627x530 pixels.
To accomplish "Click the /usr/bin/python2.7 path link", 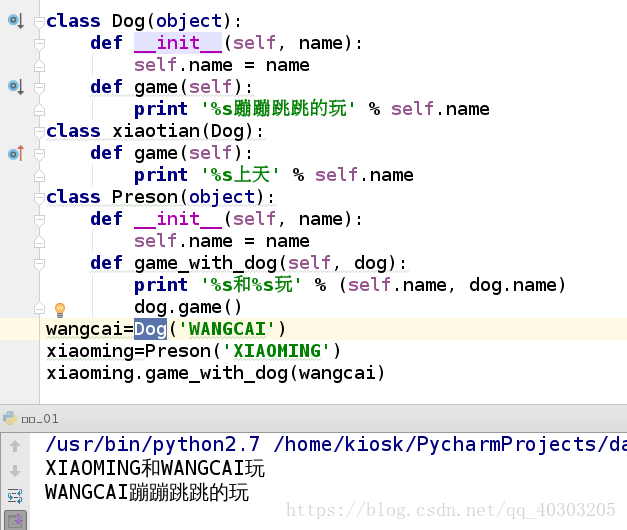I will click(x=153, y=444).
